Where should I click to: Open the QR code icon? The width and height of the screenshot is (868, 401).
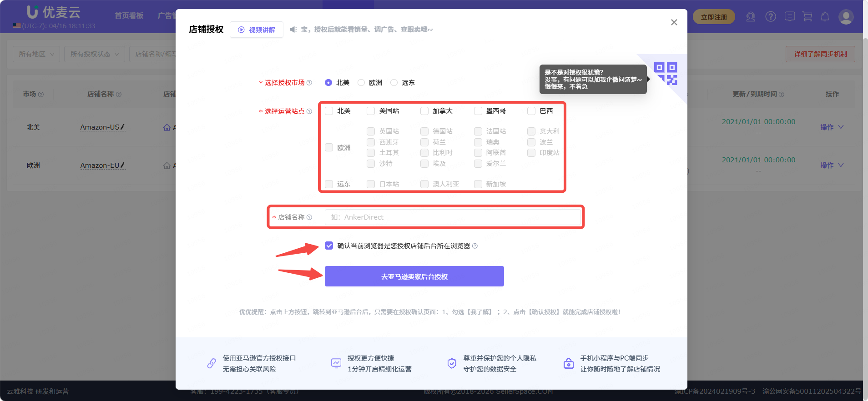tap(666, 74)
